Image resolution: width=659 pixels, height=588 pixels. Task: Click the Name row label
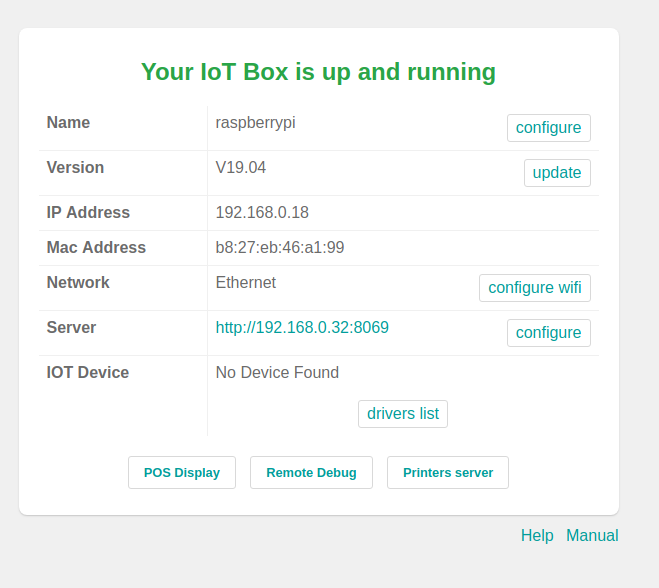68,123
